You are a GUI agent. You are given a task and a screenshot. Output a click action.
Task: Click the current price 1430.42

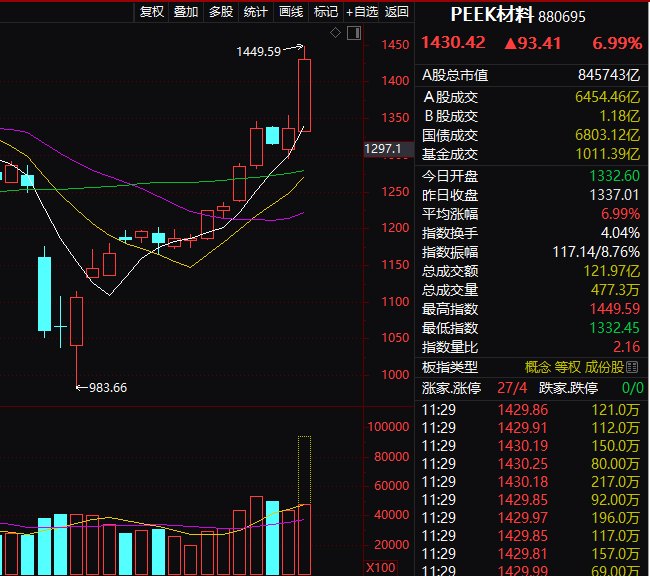coord(453,43)
